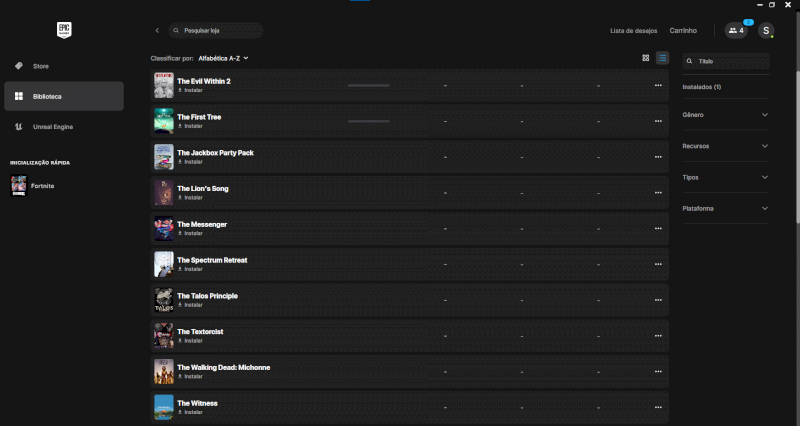Open the profile avatar menu

[x=766, y=31]
